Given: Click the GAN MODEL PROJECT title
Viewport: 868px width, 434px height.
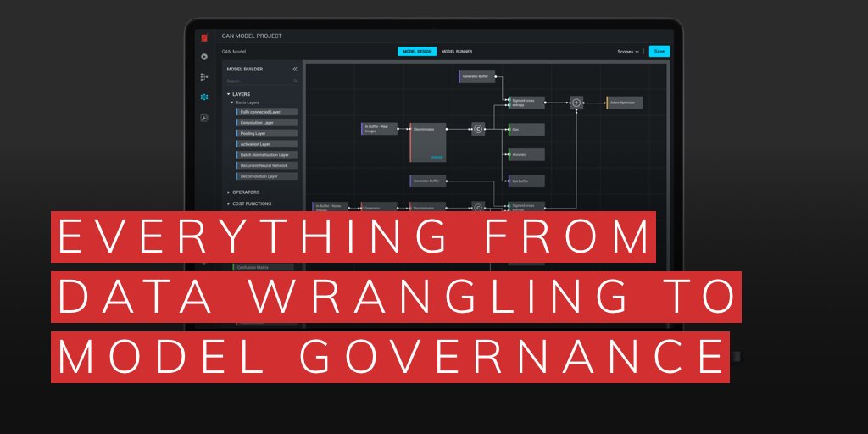Looking at the screenshot, I should (x=252, y=36).
